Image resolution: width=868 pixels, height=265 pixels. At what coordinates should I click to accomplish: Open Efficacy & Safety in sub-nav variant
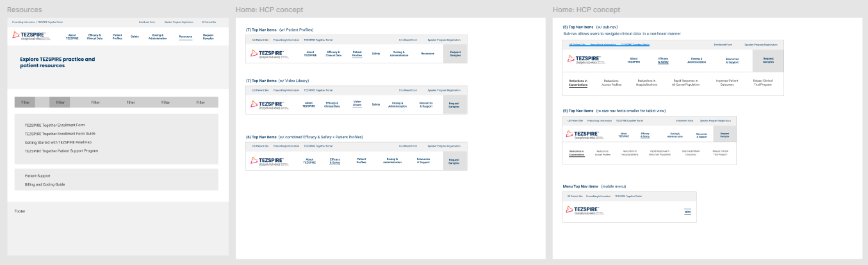coord(663,60)
